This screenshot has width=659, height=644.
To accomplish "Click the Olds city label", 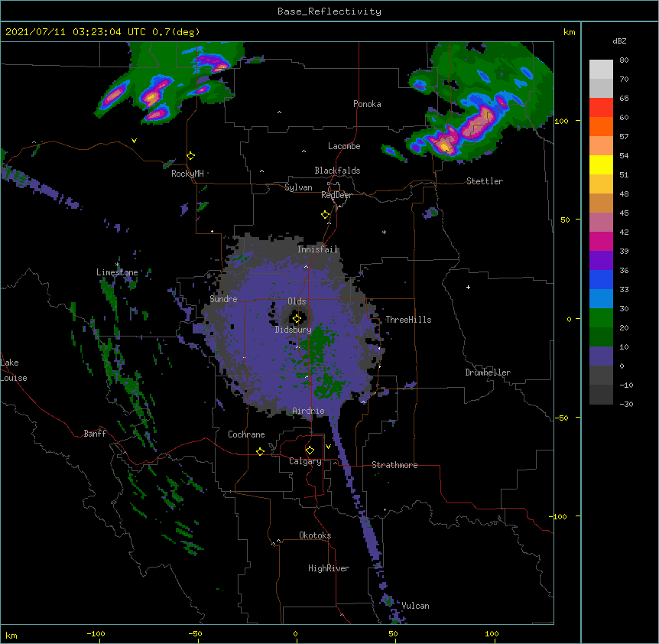I will pos(297,301).
